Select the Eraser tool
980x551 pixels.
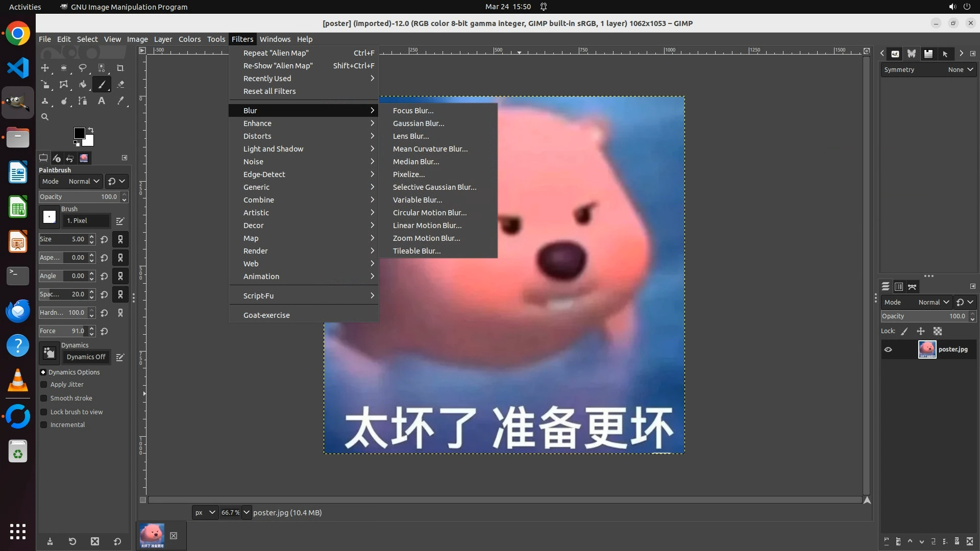pos(120,85)
